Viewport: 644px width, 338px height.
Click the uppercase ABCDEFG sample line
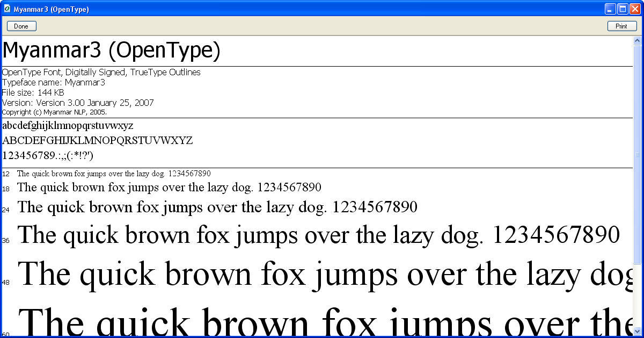(x=98, y=141)
